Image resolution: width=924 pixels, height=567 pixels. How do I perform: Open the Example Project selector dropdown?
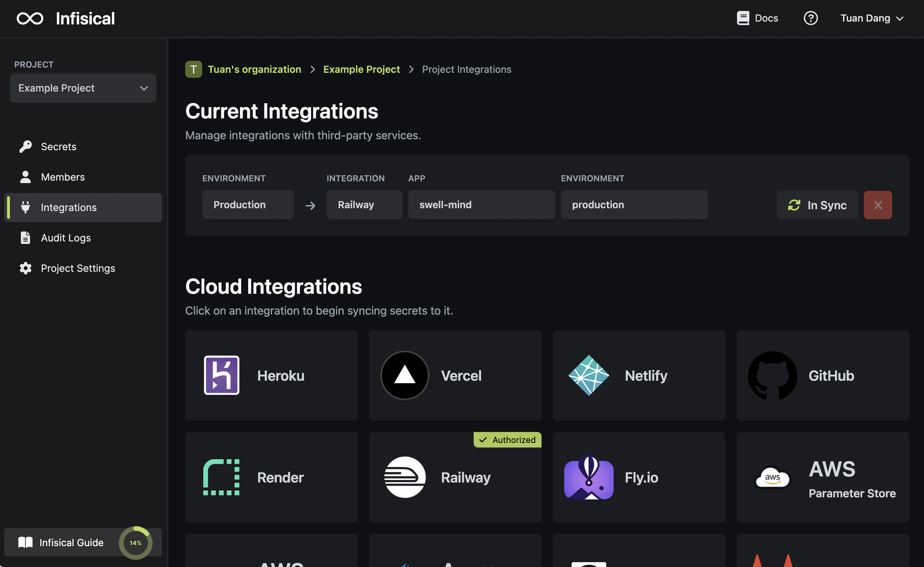(x=83, y=88)
